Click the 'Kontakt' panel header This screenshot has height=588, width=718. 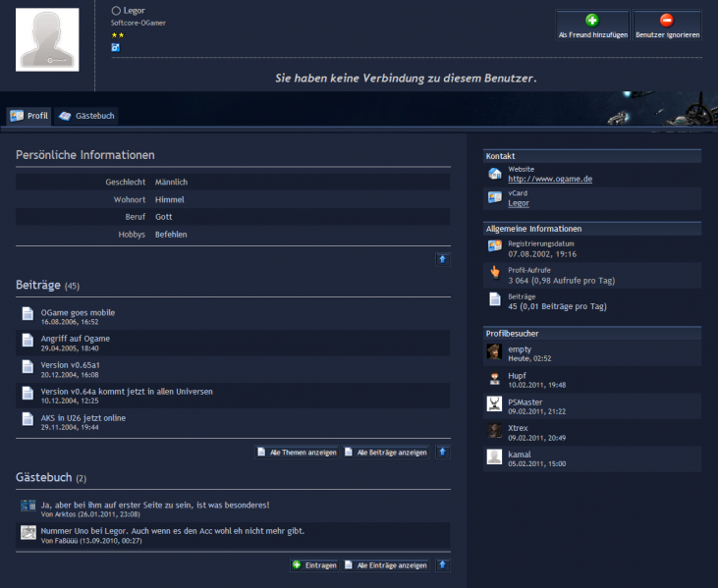592,156
